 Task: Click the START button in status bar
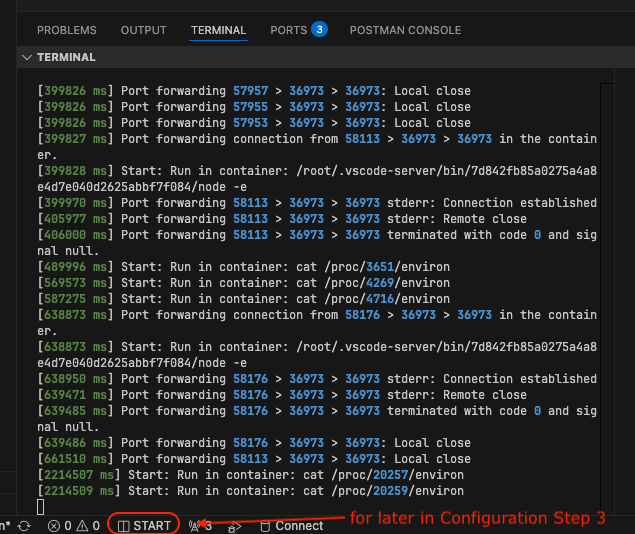[x=144, y=525]
